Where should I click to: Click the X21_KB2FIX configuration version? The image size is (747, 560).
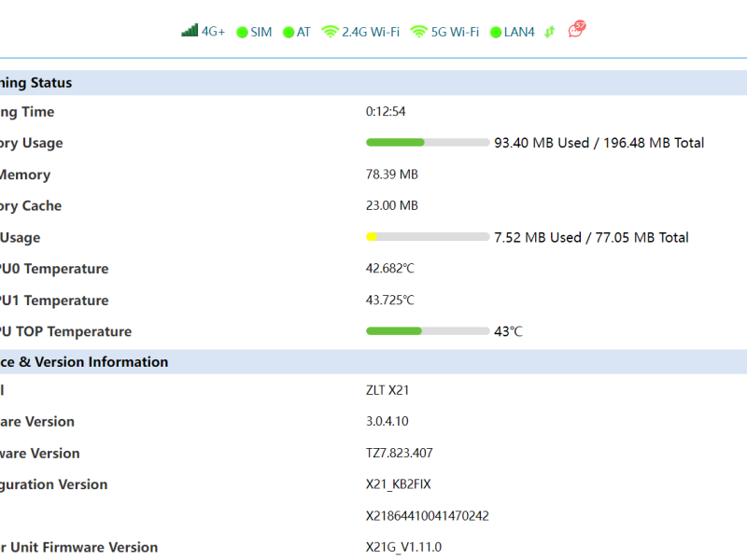[398, 484]
